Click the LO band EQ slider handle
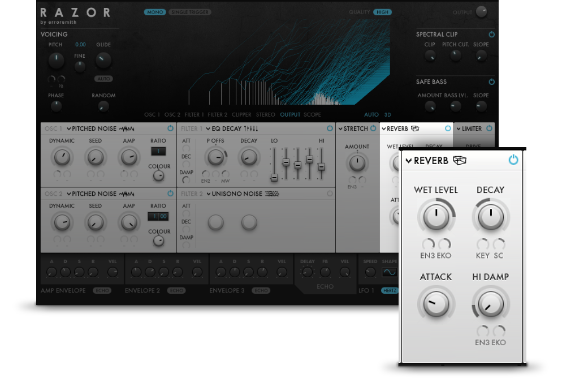Viewport: 588px width, 382px height. point(274,178)
